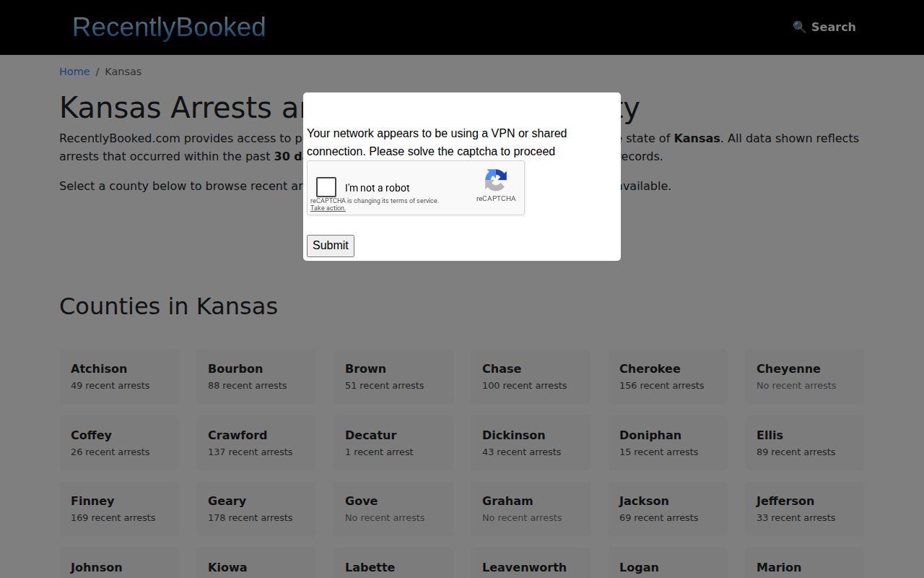Check the I'm not a robot checkbox
The width and height of the screenshot is (924, 578).
[x=326, y=187]
